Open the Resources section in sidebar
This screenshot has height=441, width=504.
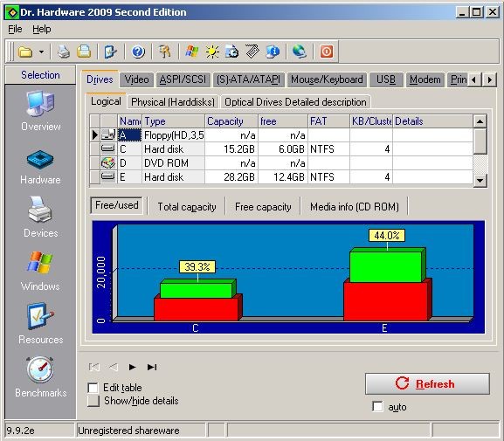(x=40, y=324)
